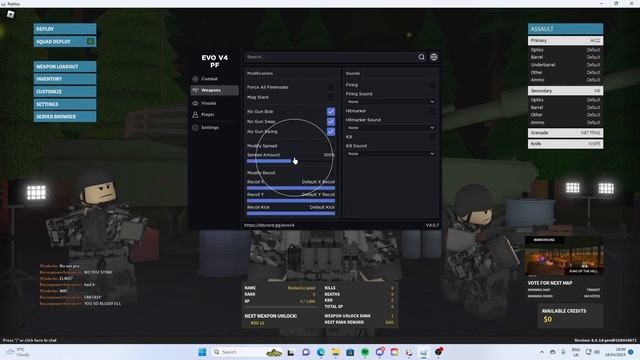Uncheck the No Gun Bob checkbox
Screen dimensions: 640x360
pos(331,111)
